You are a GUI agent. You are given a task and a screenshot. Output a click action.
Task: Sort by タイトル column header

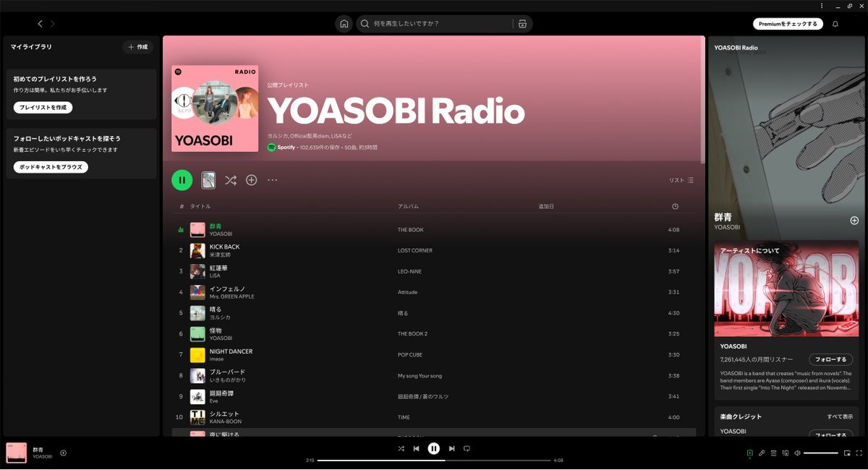coord(200,206)
